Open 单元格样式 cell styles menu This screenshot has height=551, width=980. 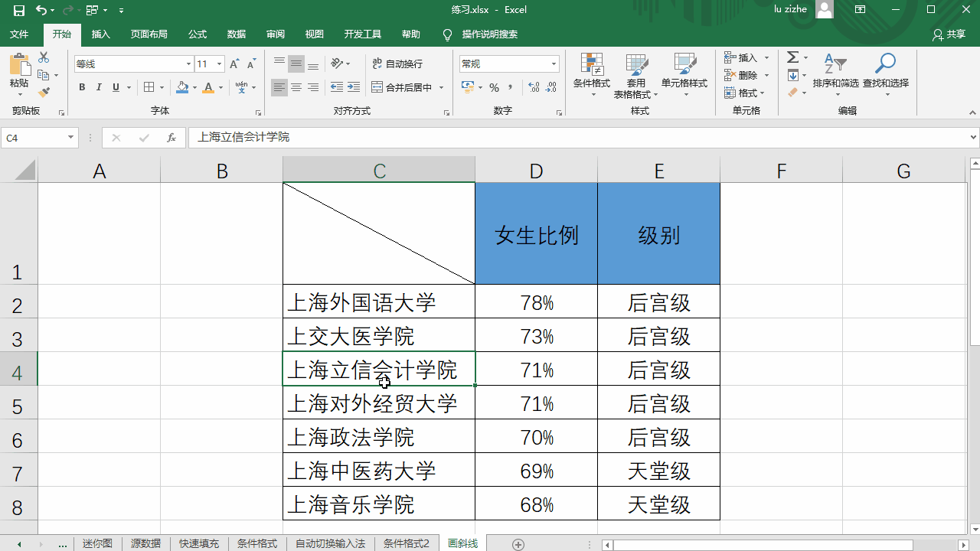684,75
